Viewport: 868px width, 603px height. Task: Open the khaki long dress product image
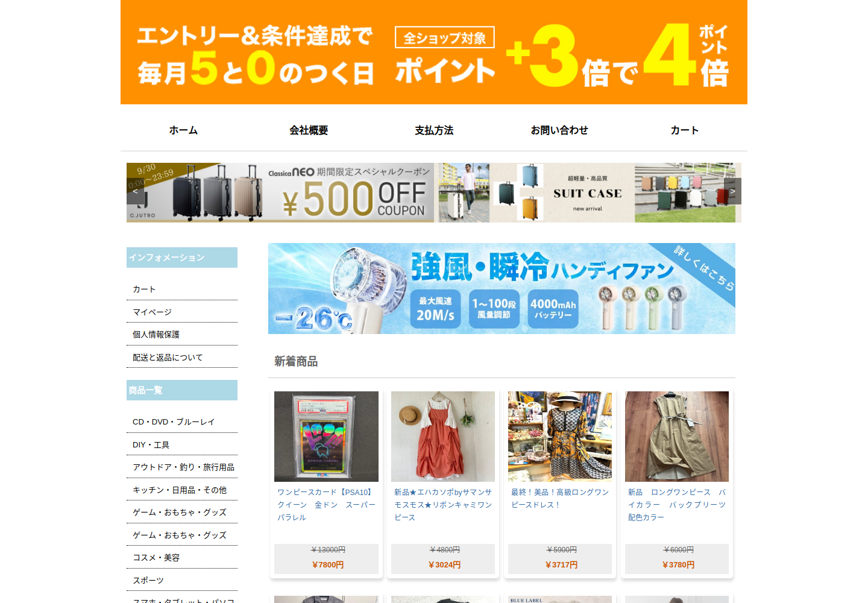[677, 437]
